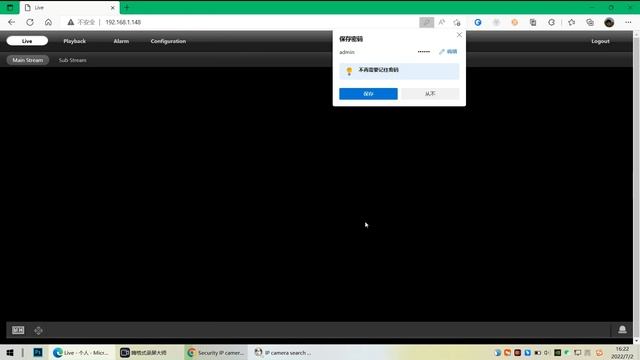
Task: Open the Alarm tab
Action: pyautogui.click(x=121, y=41)
